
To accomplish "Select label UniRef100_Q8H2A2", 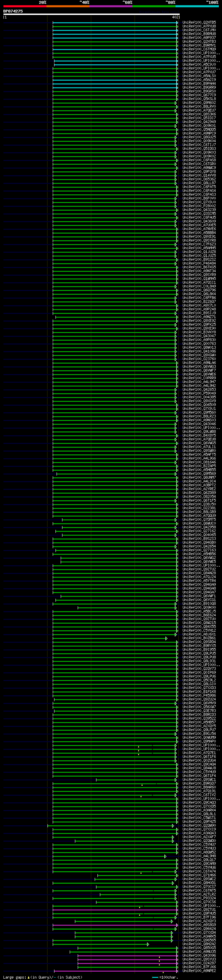I will coord(199,944).
